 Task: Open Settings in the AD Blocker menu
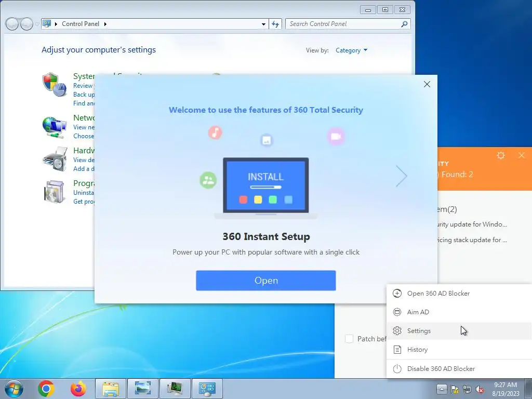click(459, 331)
